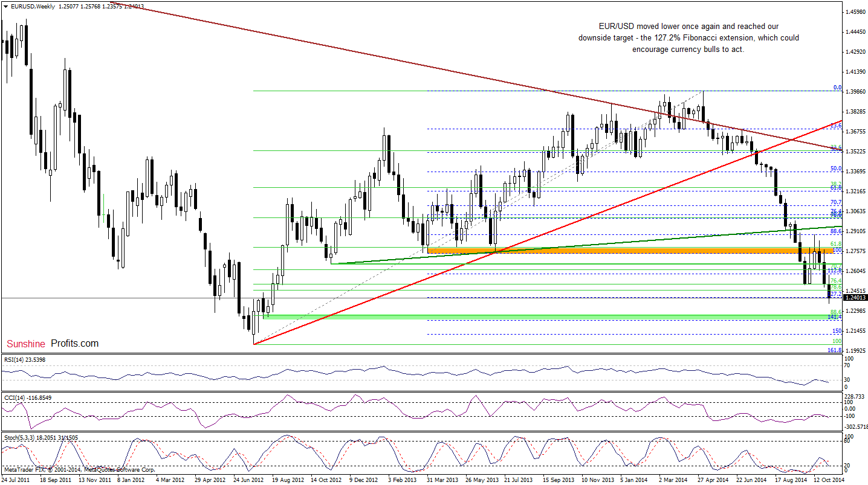Click the Stoch(5,3,3) indicator label
Screen dimensions: 868x485
coord(40,437)
